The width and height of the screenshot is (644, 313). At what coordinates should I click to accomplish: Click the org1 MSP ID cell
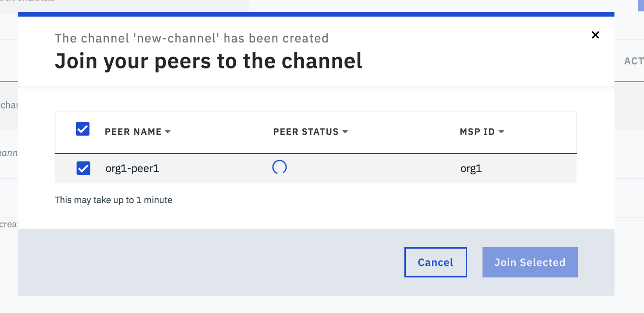pos(471,169)
